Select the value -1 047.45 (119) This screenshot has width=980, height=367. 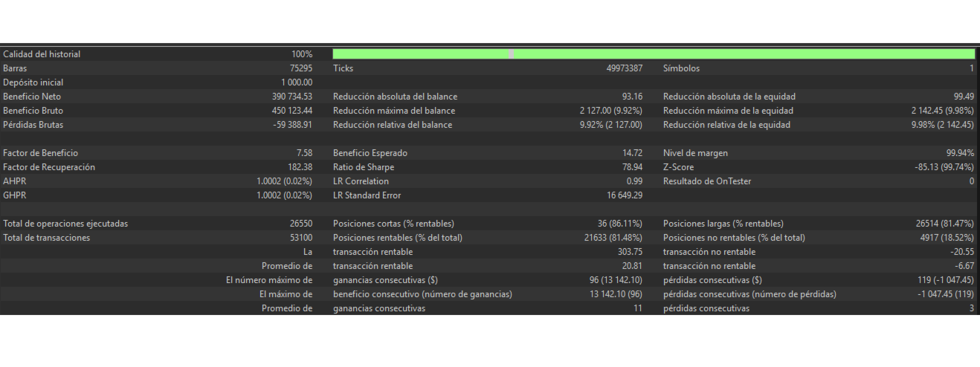(x=945, y=294)
